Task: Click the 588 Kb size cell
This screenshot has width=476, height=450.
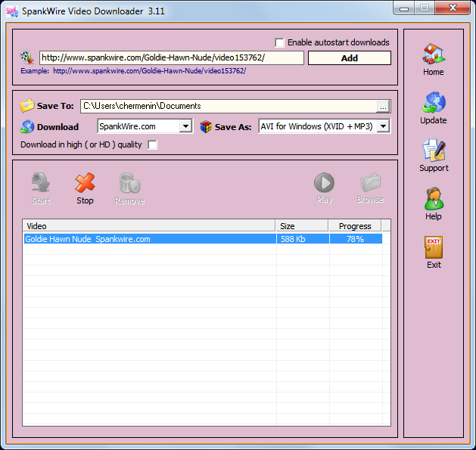Action: pyautogui.click(x=303, y=239)
